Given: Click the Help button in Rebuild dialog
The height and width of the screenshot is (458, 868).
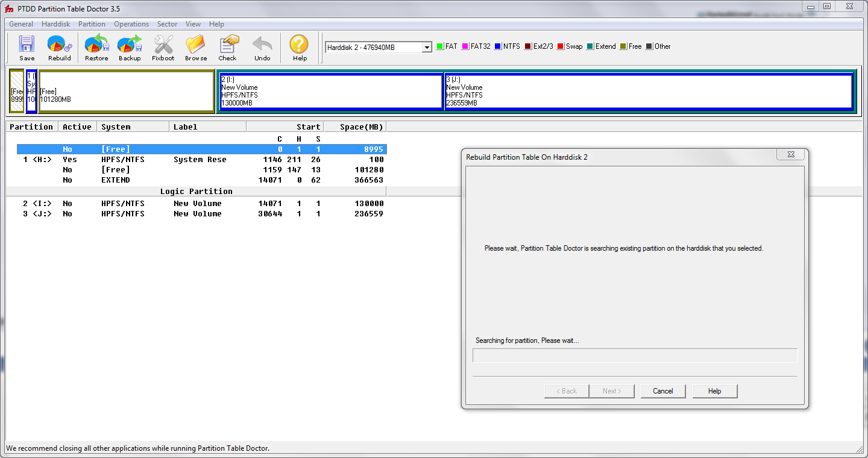Looking at the screenshot, I should tap(715, 391).
